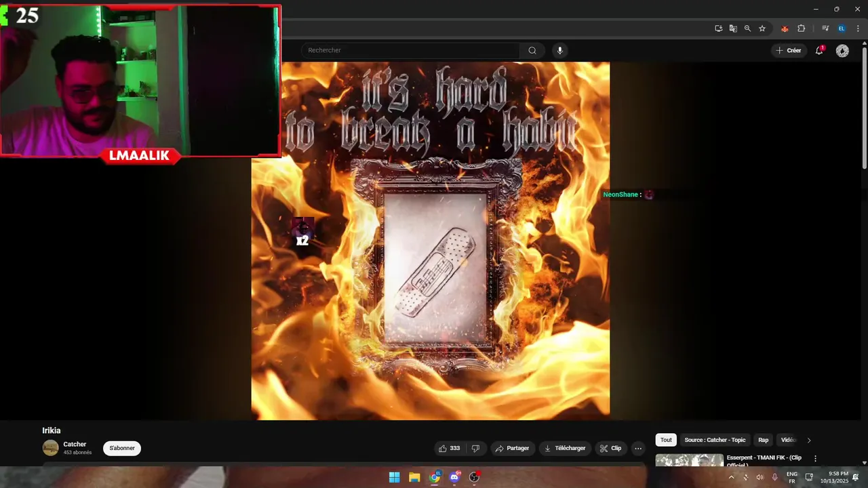Open YouTube notifications bell
Image resolution: width=868 pixels, height=488 pixels.
[x=819, y=50]
